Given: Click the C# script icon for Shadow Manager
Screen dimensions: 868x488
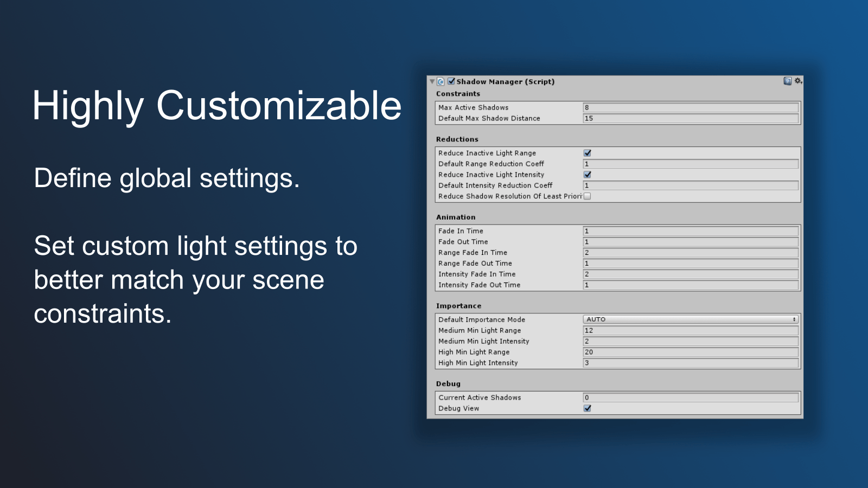Looking at the screenshot, I should pyautogui.click(x=441, y=82).
